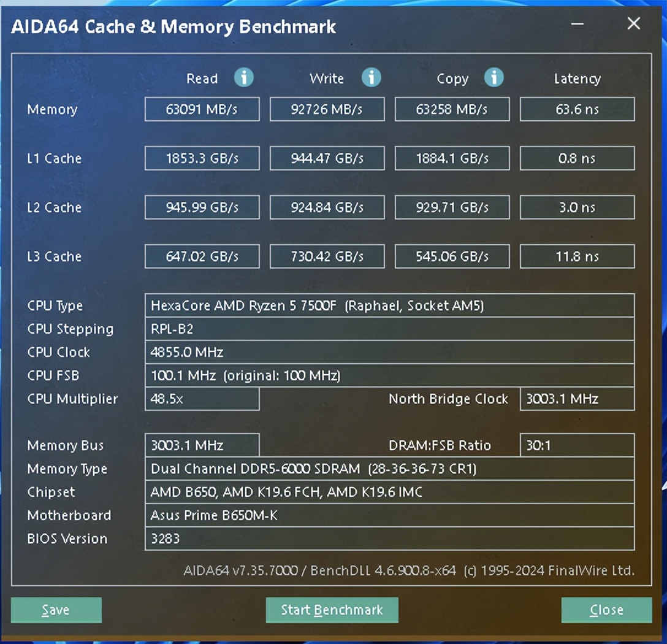
Task: Click the Close button at bottom
Action: click(606, 610)
